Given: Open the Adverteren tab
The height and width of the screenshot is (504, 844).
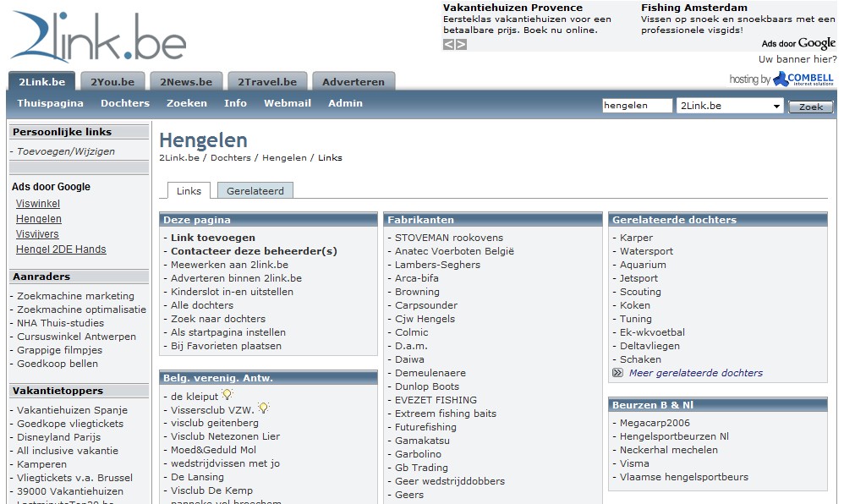Looking at the screenshot, I should click(x=353, y=81).
